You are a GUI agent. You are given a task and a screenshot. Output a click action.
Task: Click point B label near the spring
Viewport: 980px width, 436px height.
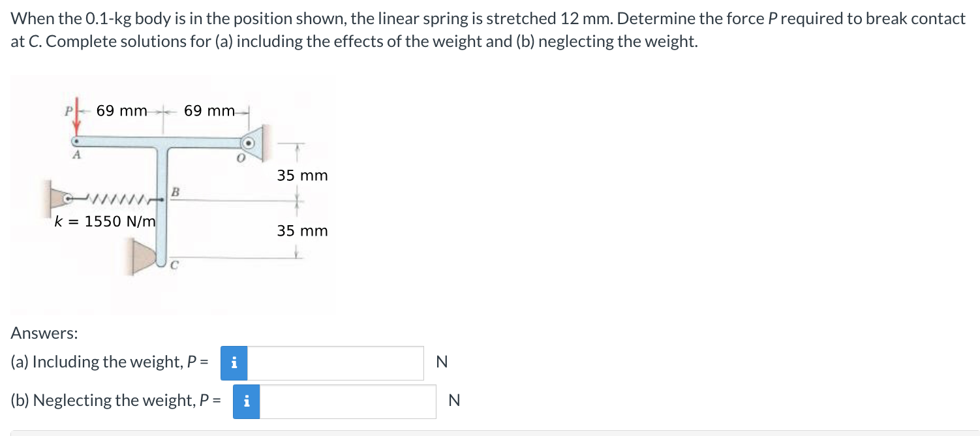click(x=175, y=192)
